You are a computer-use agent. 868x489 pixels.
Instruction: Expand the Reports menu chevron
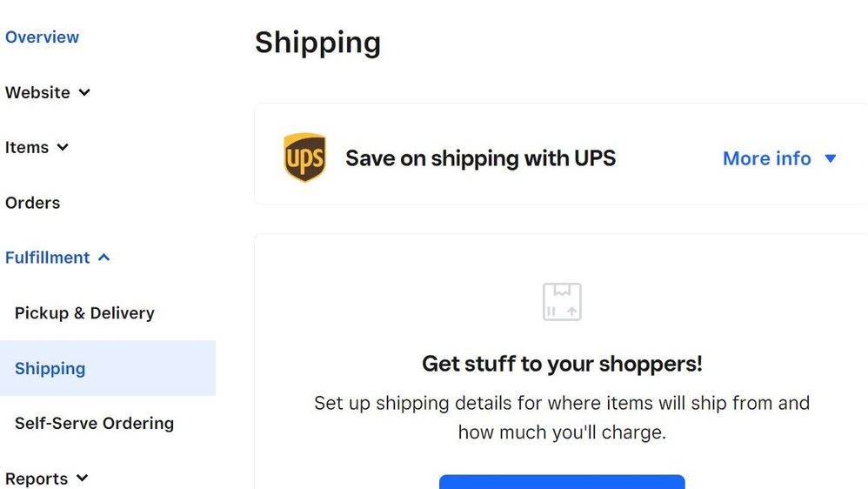pyautogui.click(x=82, y=478)
